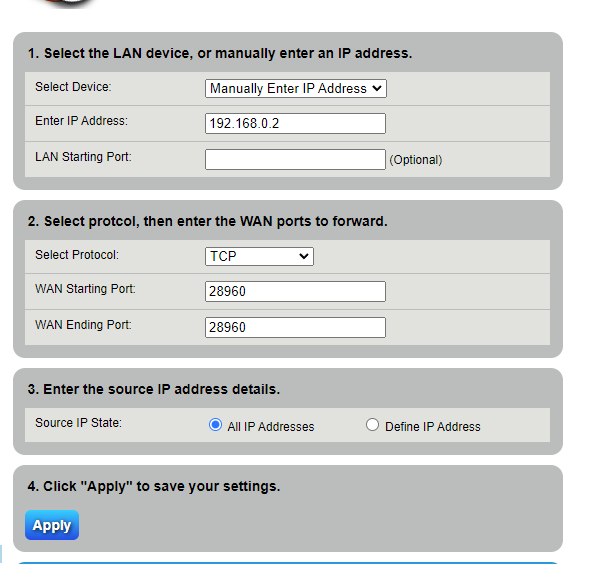Choose the Define IP Address radio button
This screenshot has height=564, width=603.
click(373, 425)
